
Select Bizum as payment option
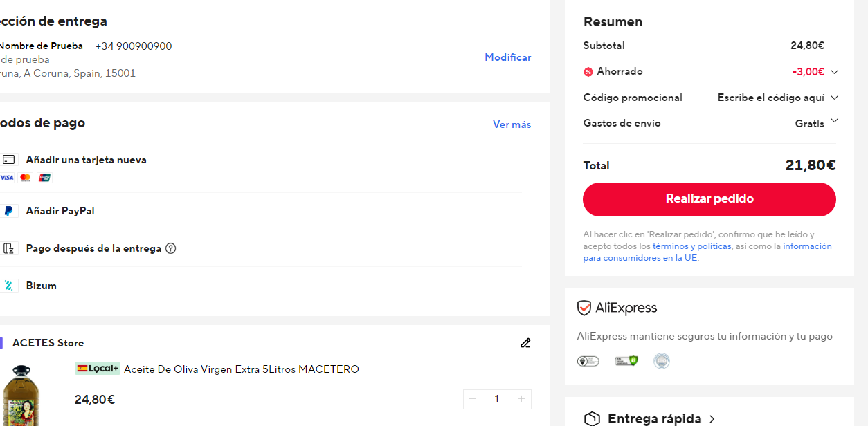pyautogui.click(x=42, y=286)
